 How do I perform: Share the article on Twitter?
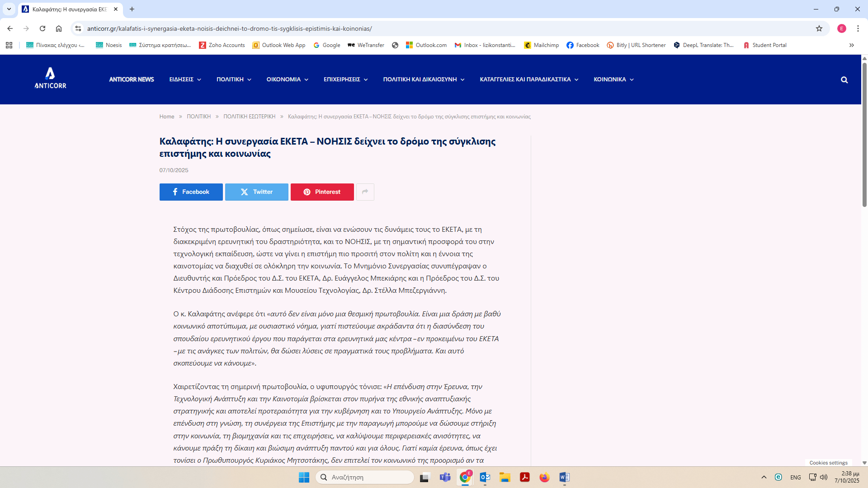[x=256, y=192]
